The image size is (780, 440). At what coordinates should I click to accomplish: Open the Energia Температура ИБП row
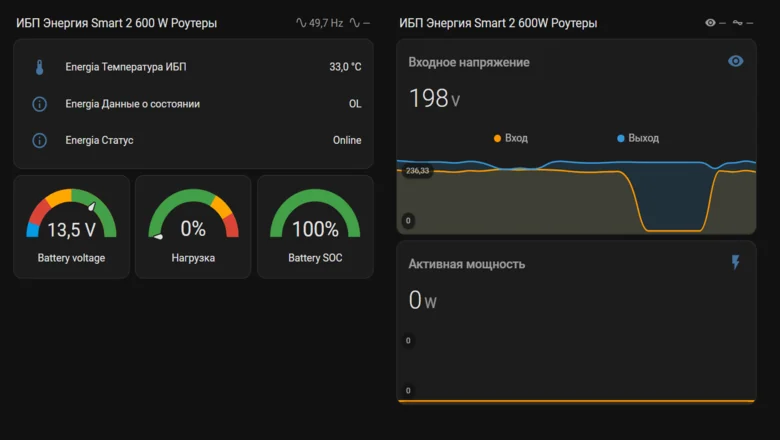point(194,67)
